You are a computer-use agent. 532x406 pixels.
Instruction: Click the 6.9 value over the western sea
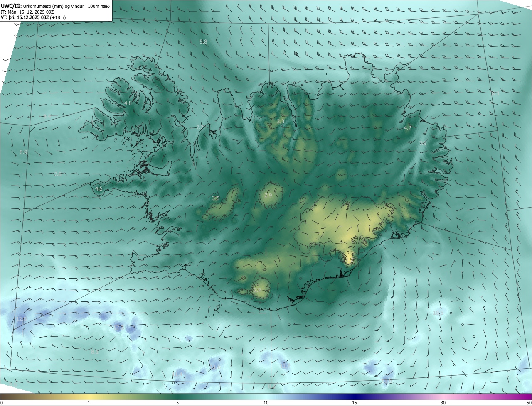point(23,152)
